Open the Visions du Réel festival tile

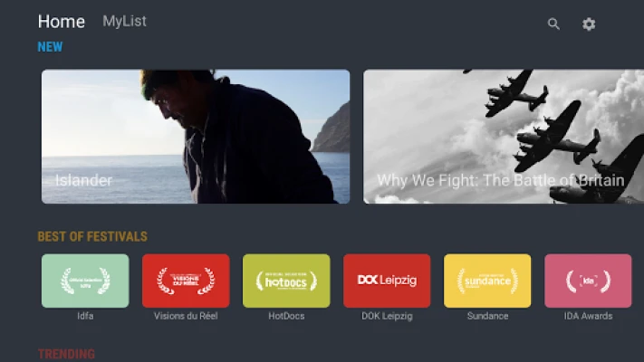pyautogui.click(x=186, y=281)
